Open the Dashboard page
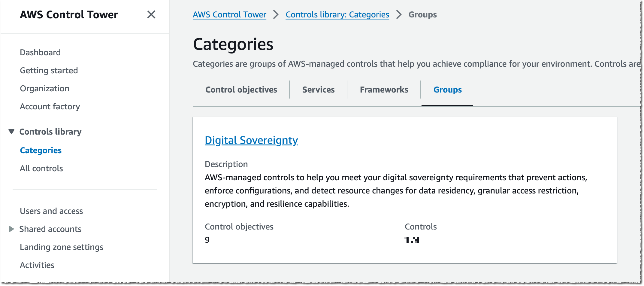This screenshot has height=286, width=644. pyautogui.click(x=40, y=52)
